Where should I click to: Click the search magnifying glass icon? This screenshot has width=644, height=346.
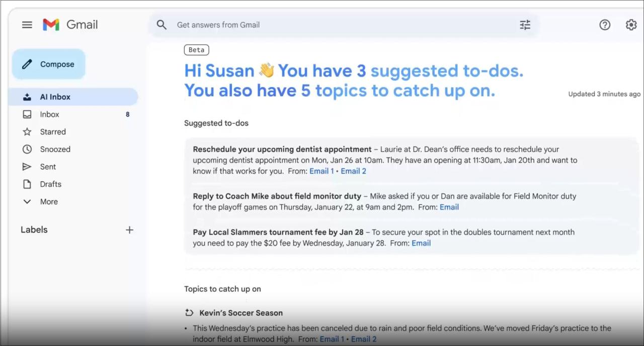click(x=162, y=25)
